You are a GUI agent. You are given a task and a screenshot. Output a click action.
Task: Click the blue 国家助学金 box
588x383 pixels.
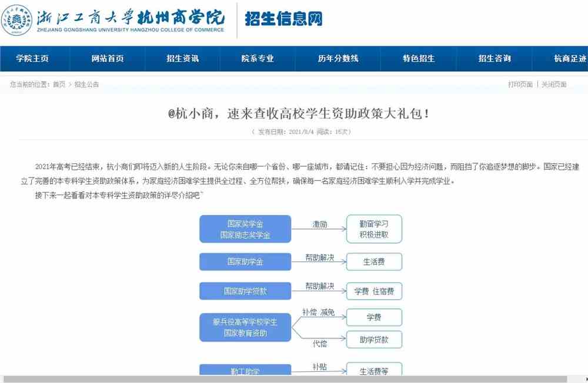(245, 261)
